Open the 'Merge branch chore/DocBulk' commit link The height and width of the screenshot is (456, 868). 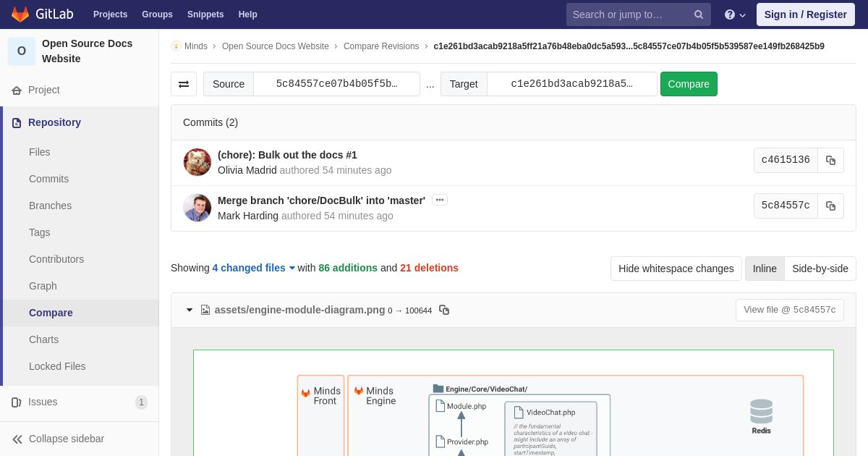(x=321, y=200)
